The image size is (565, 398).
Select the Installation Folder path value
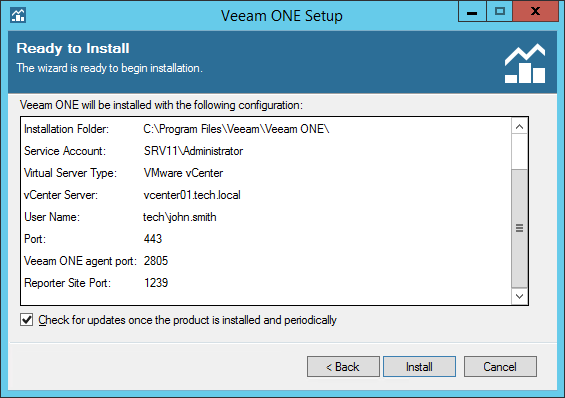click(236, 129)
